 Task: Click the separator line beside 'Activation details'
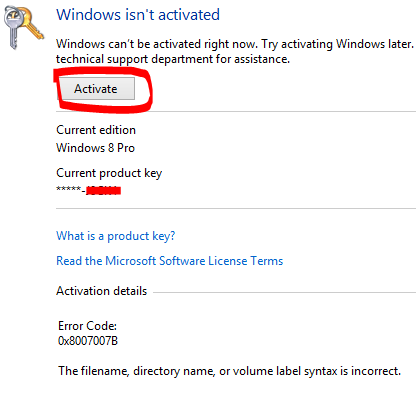(x=284, y=292)
